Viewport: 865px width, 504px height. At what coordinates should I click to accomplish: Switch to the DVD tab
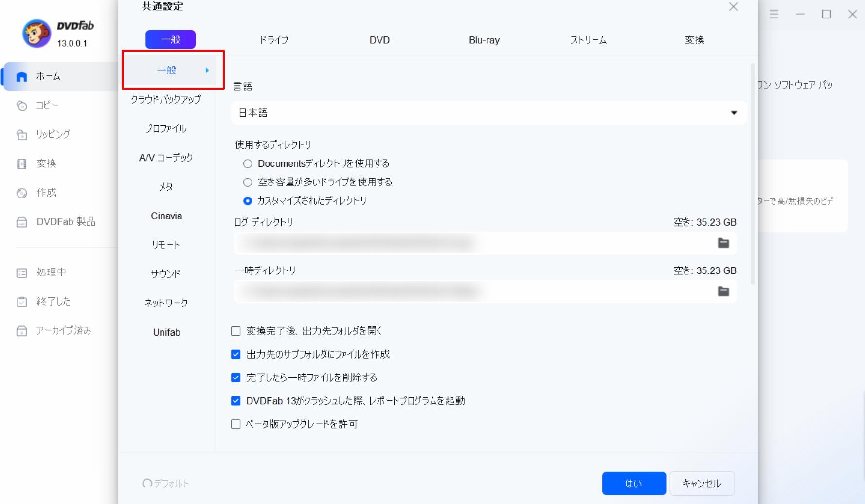pyautogui.click(x=379, y=40)
